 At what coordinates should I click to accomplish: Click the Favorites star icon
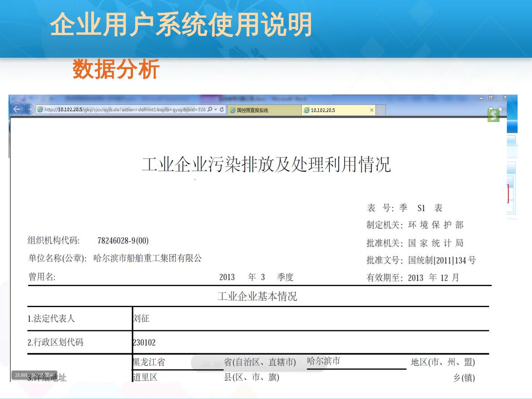tap(500, 109)
